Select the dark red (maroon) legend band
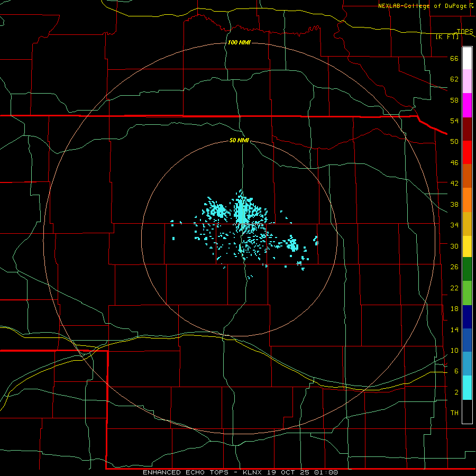This screenshot has height=476, width=476. [467, 129]
